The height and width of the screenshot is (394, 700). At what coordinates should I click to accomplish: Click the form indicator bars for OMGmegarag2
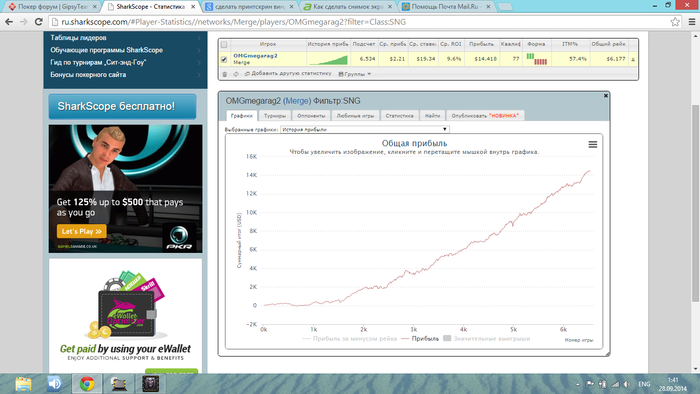pos(536,59)
